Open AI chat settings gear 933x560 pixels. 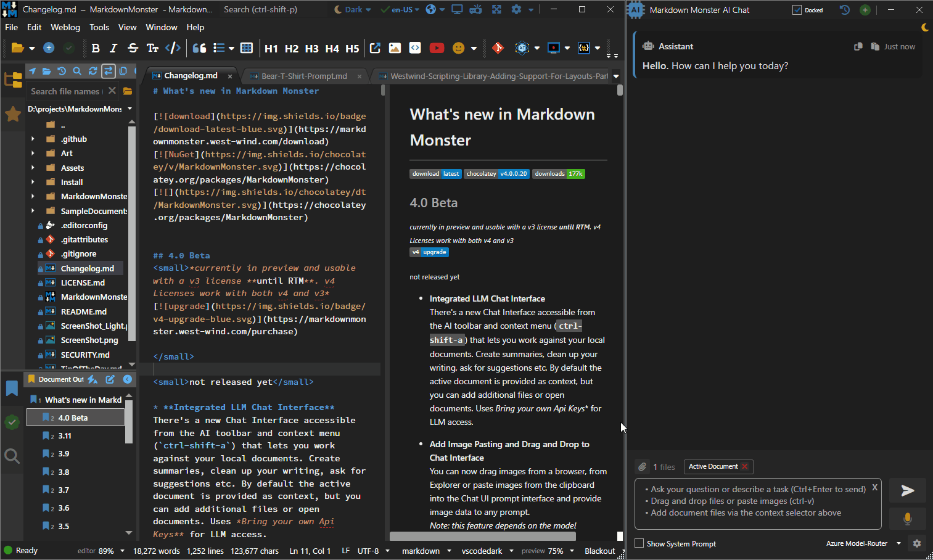[x=917, y=543]
